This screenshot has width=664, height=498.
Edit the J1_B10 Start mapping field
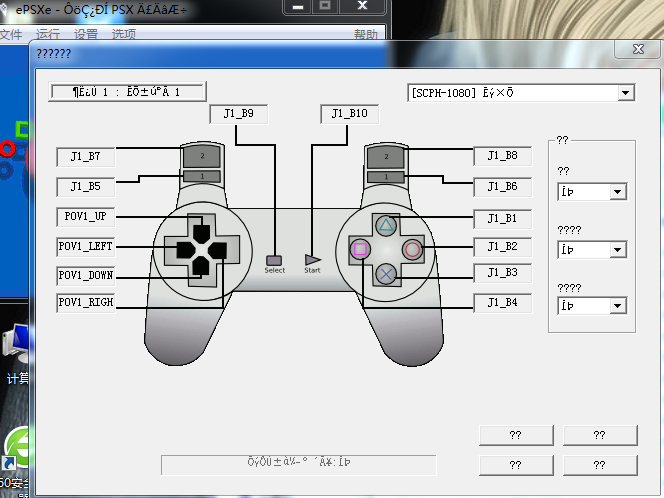(349, 114)
